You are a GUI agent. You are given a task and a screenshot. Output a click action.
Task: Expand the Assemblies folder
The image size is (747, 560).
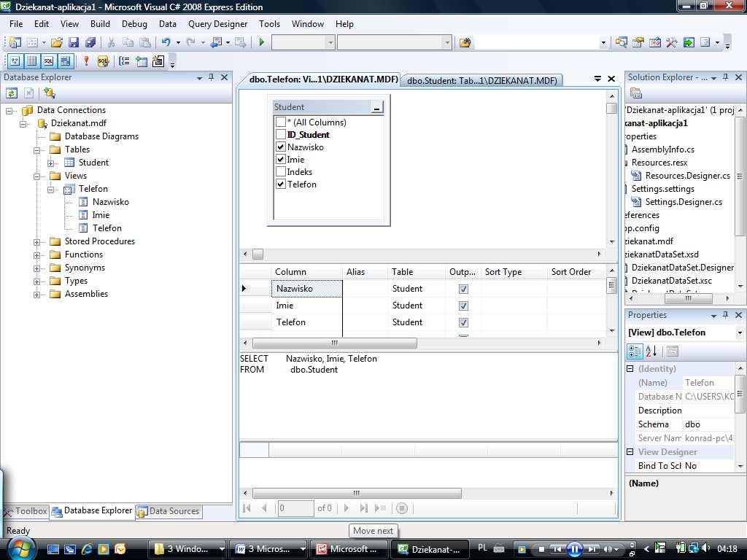(x=36, y=295)
